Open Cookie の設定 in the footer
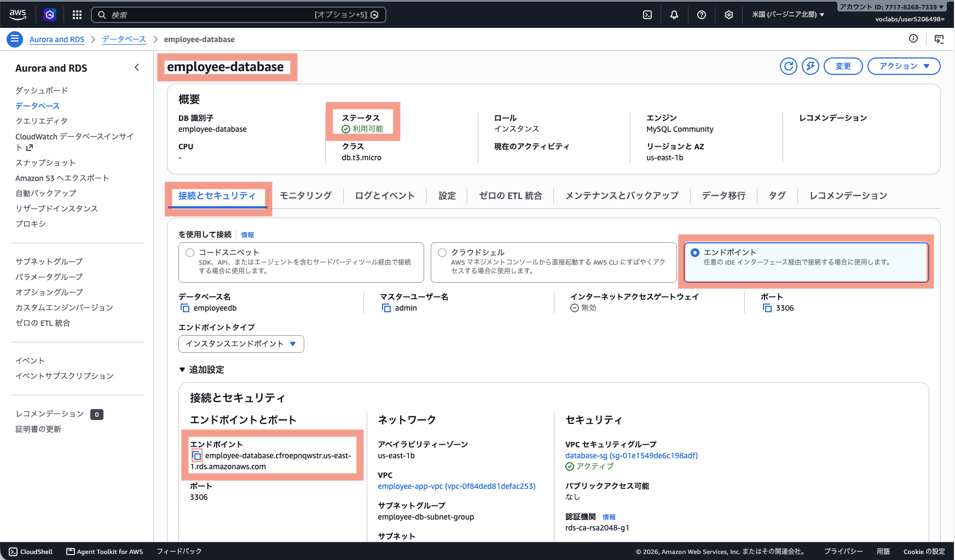Screen dimensions: 955x560 (x=924, y=551)
